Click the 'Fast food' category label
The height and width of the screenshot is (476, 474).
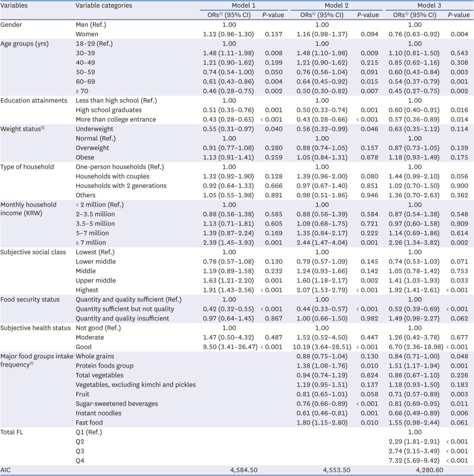pos(89,422)
